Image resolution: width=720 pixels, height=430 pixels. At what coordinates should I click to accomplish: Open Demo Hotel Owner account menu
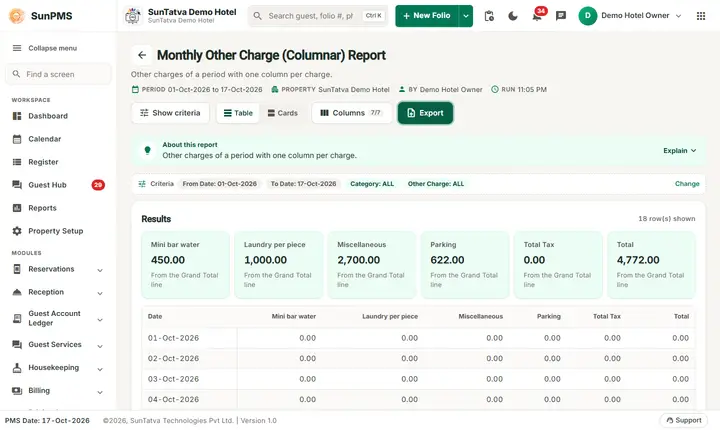(630, 16)
